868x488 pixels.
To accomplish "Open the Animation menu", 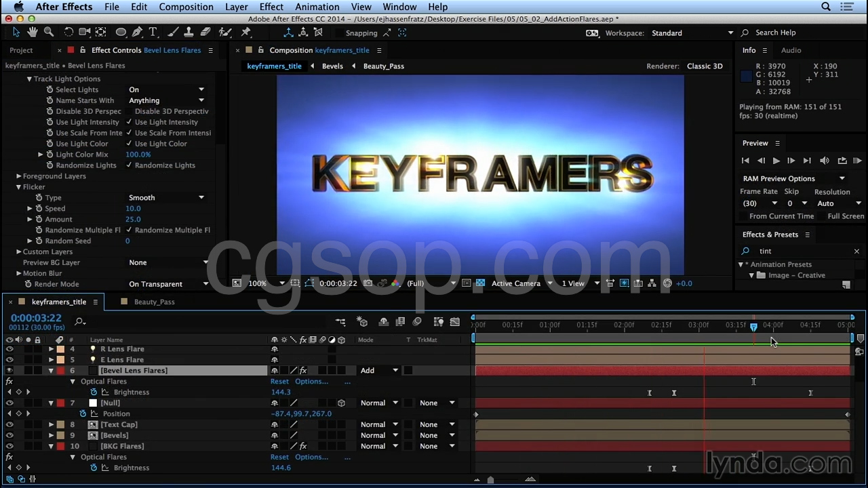I will tap(317, 7).
